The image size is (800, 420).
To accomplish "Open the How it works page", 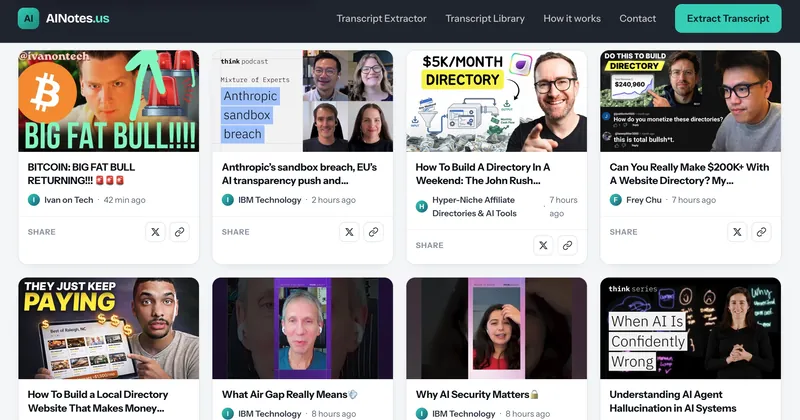I will pyautogui.click(x=572, y=18).
